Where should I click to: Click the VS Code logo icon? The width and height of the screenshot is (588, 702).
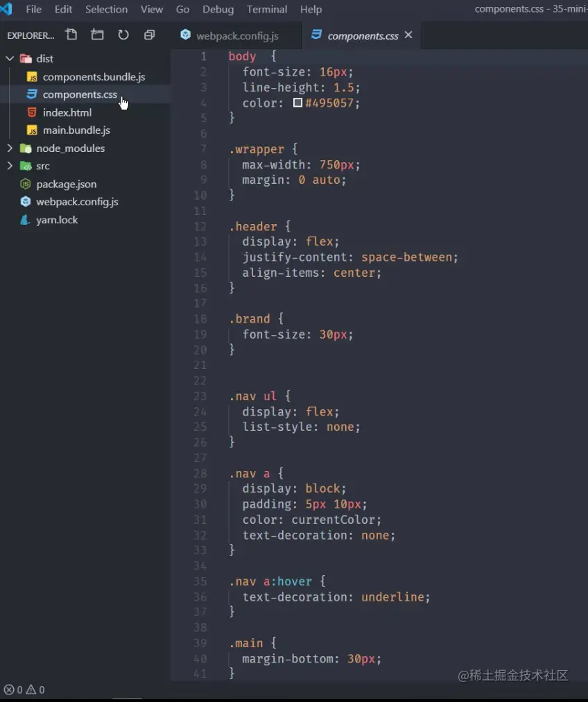point(6,9)
